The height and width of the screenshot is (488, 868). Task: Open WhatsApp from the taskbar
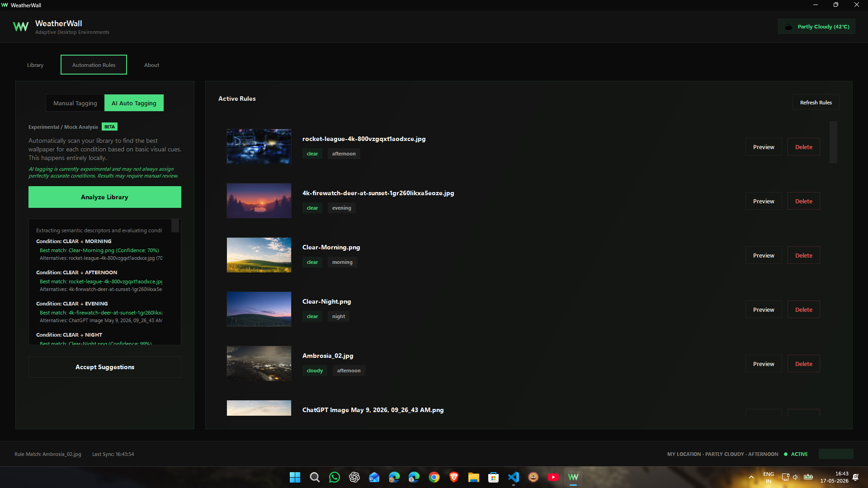[335, 477]
